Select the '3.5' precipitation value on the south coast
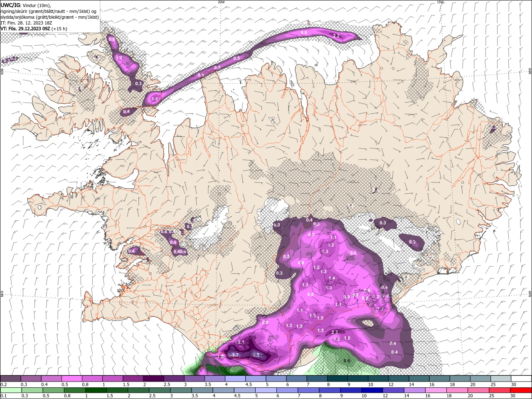Image resolution: width=532 pixels, height=399 pixels. pyautogui.click(x=256, y=355)
